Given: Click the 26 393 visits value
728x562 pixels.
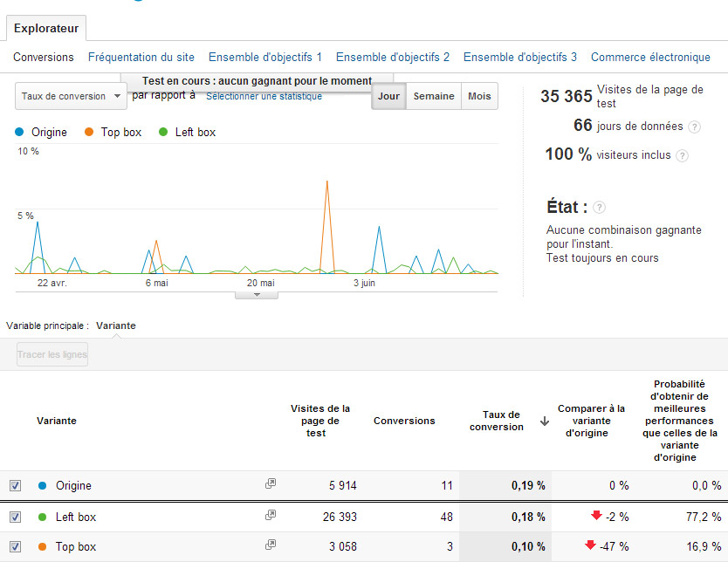Looking at the screenshot, I should [x=340, y=517].
